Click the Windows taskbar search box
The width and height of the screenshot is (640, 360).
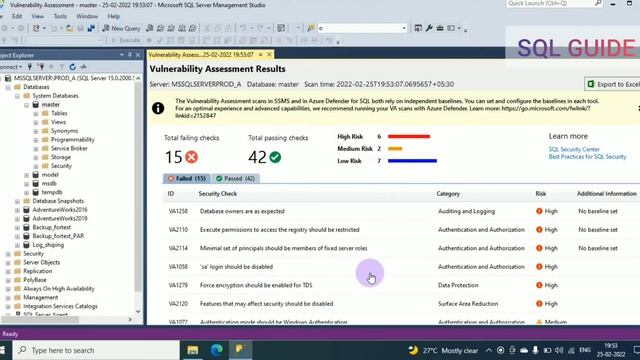click(96, 350)
